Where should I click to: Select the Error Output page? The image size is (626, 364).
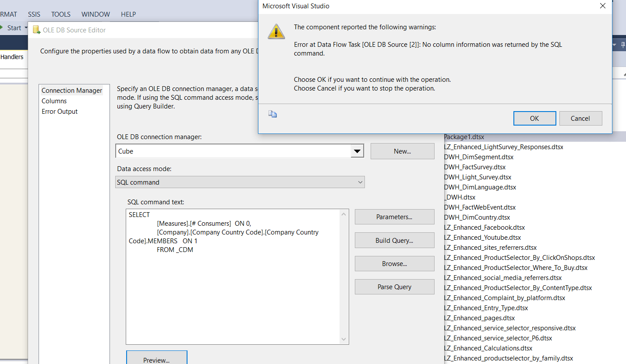click(x=60, y=112)
